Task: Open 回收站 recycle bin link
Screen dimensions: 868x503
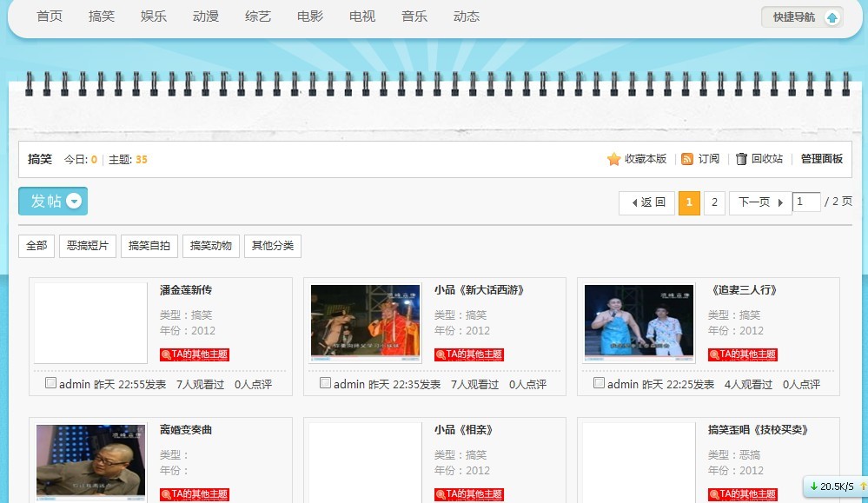Action: point(767,159)
